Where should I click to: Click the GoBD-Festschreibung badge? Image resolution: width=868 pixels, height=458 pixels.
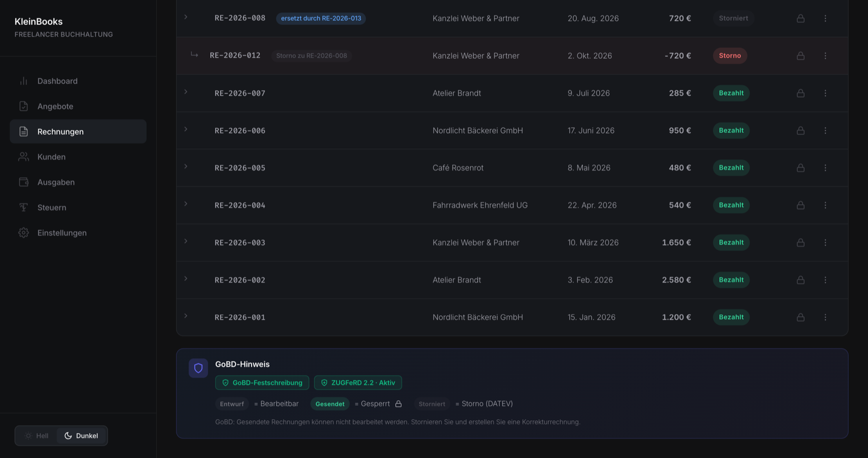(x=262, y=383)
